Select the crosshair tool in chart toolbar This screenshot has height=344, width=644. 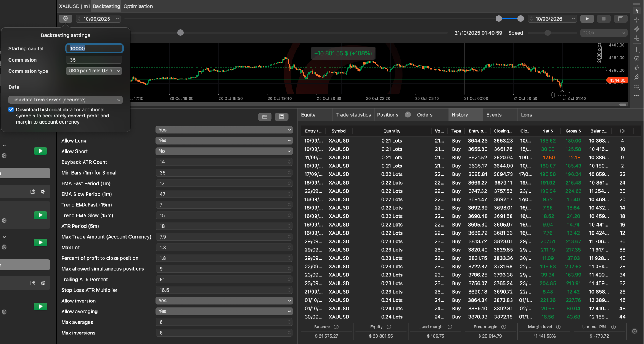[637, 20]
